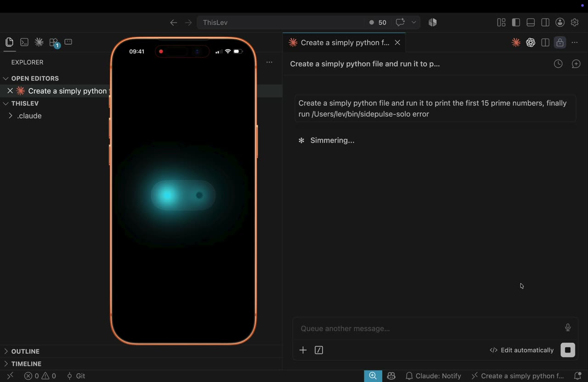The height and width of the screenshot is (382, 588).
Task: Go back with the left arrow
Action: [x=173, y=22]
